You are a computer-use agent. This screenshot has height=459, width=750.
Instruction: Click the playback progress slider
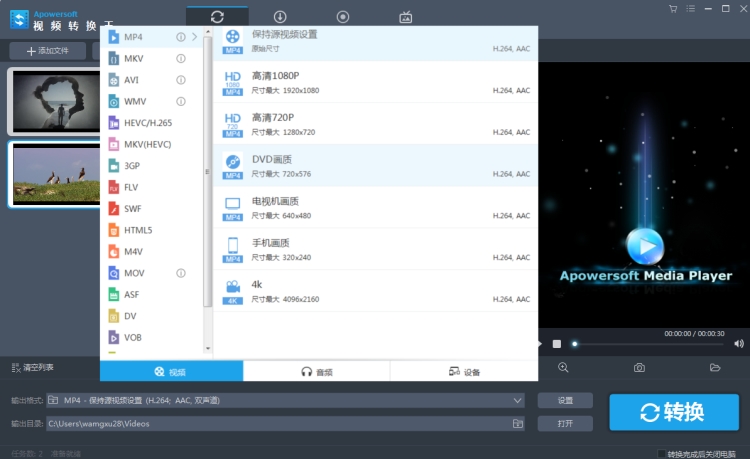[650, 344]
